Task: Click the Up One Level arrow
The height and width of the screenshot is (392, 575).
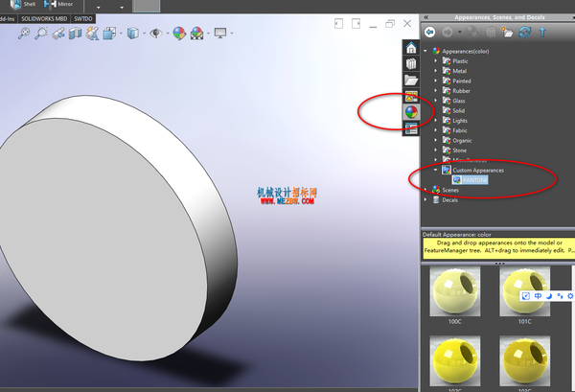Action: [x=542, y=33]
